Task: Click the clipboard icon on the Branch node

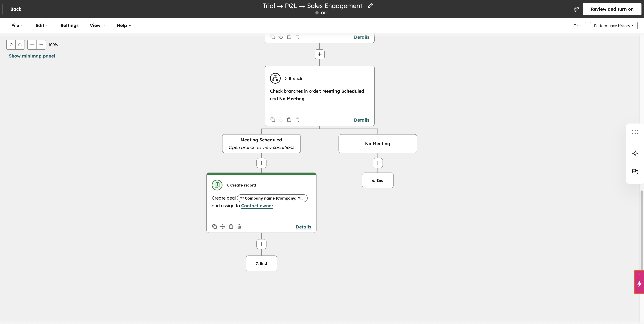Action: click(x=289, y=120)
